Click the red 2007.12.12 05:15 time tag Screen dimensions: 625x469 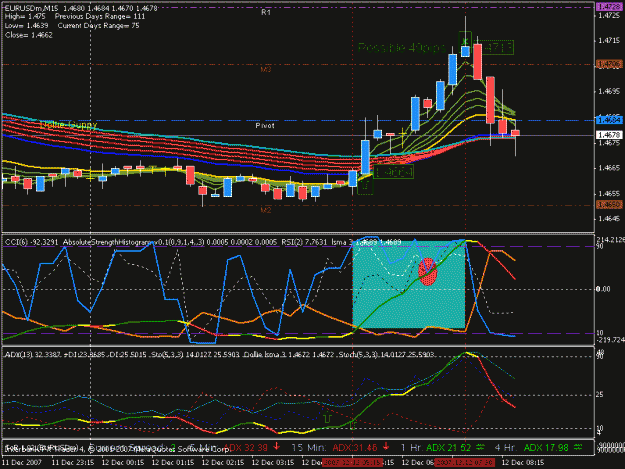coord(353,463)
